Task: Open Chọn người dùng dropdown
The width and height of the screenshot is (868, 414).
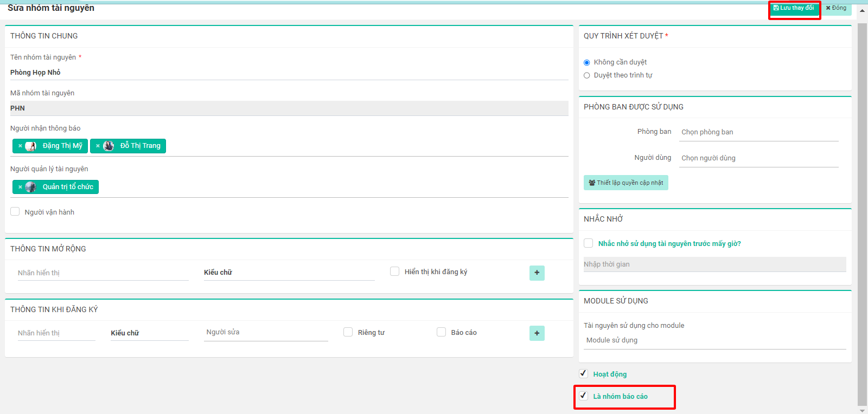Action: pyautogui.click(x=759, y=158)
